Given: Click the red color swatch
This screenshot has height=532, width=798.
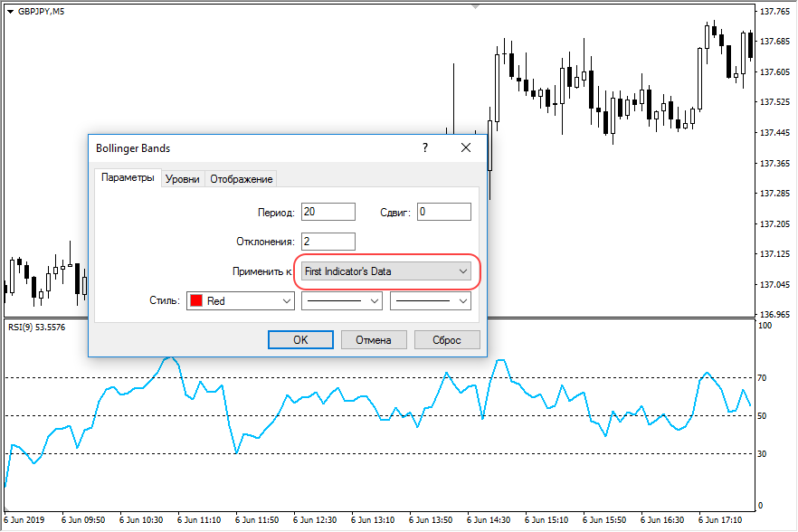Looking at the screenshot, I should (x=196, y=301).
